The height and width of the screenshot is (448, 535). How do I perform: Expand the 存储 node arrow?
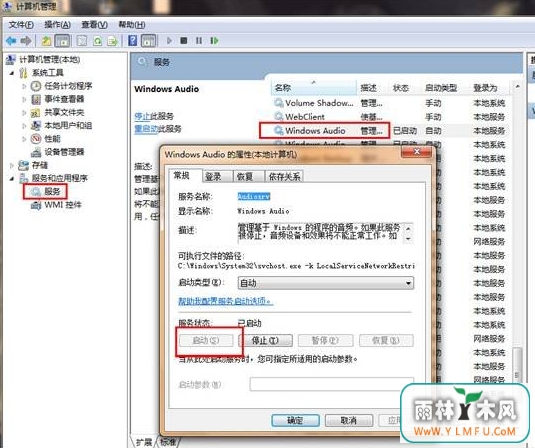(12, 165)
